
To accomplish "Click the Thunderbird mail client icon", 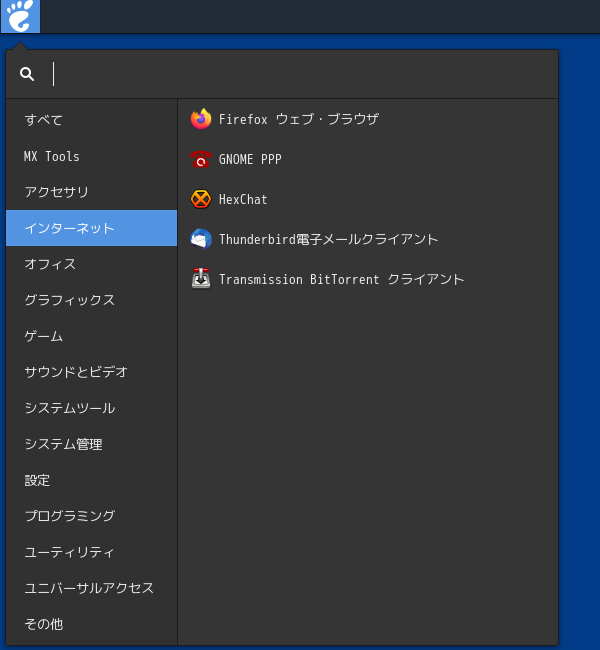I will 201,239.
